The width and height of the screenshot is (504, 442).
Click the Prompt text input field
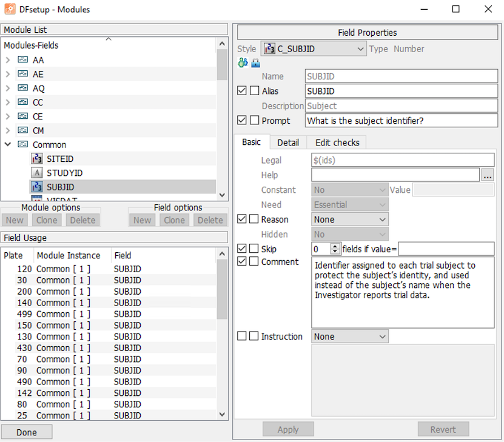(x=401, y=121)
